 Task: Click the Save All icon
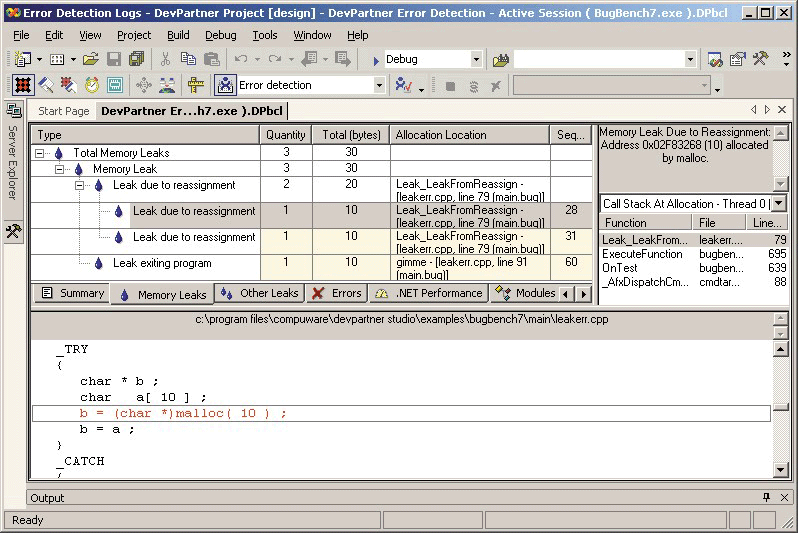click(136, 60)
